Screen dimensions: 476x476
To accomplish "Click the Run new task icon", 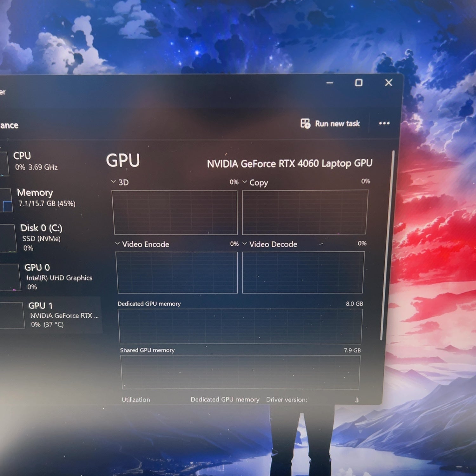I will pyautogui.click(x=305, y=123).
